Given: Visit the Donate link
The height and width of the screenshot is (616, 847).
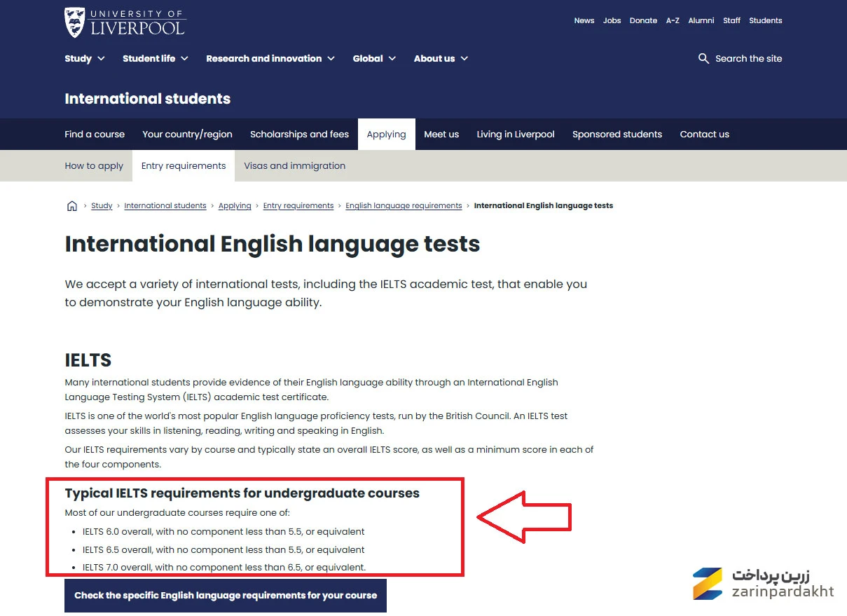Looking at the screenshot, I should pyautogui.click(x=643, y=20).
